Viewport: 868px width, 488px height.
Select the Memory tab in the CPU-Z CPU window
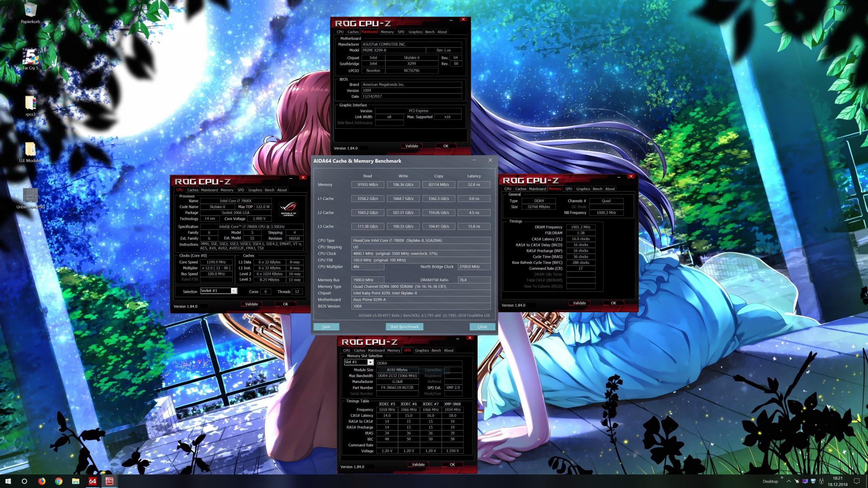tap(227, 190)
